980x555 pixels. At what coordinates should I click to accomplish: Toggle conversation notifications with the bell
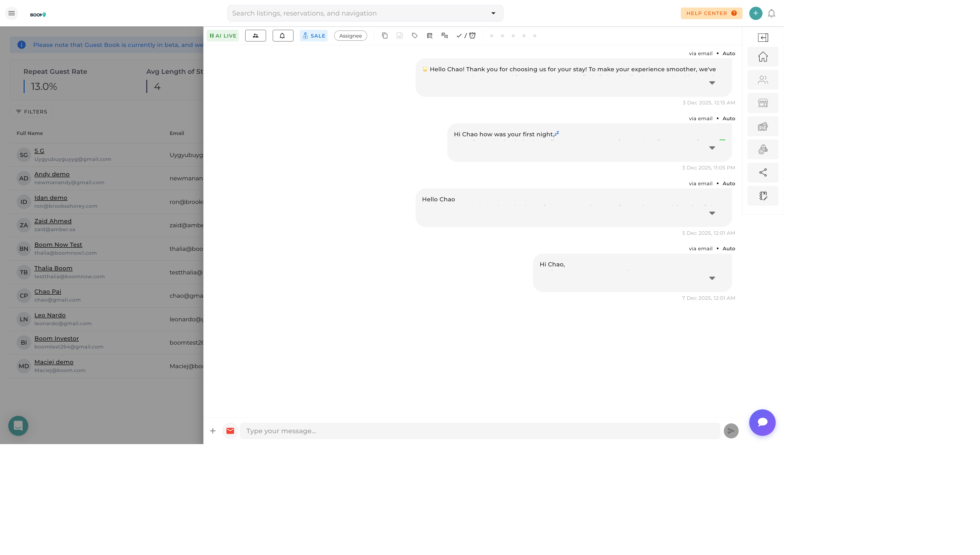click(283, 35)
